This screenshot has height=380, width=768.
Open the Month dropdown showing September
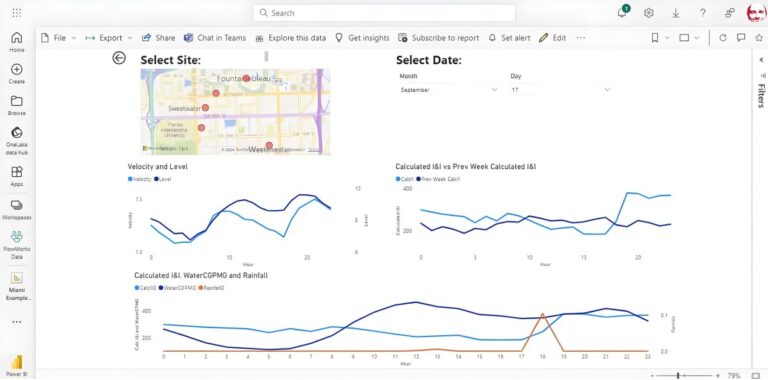(x=449, y=90)
